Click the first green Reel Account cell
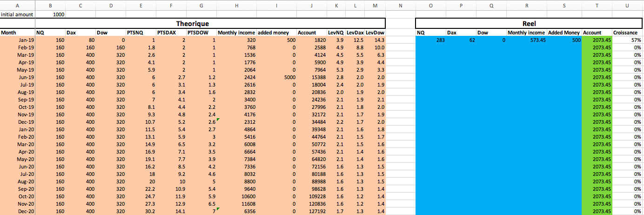Image resolution: width=644 pixels, height=215 pixels. pos(596,40)
